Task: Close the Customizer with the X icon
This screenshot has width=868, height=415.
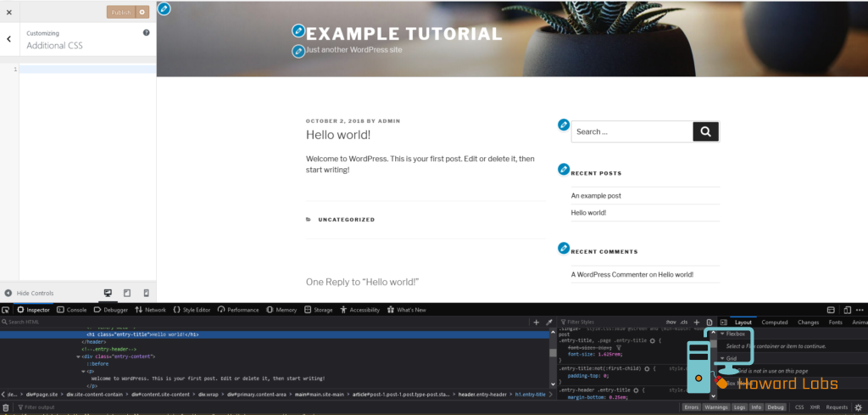Action: coord(8,12)
